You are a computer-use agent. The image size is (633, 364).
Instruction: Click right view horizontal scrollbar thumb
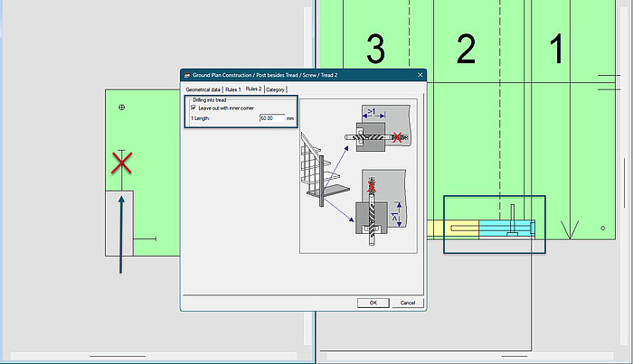[515, 357]
